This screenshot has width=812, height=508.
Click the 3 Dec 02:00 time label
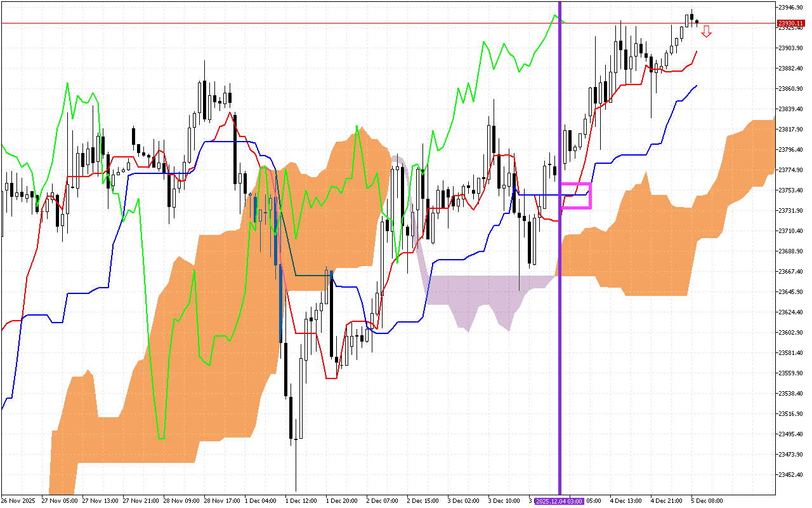464,501
